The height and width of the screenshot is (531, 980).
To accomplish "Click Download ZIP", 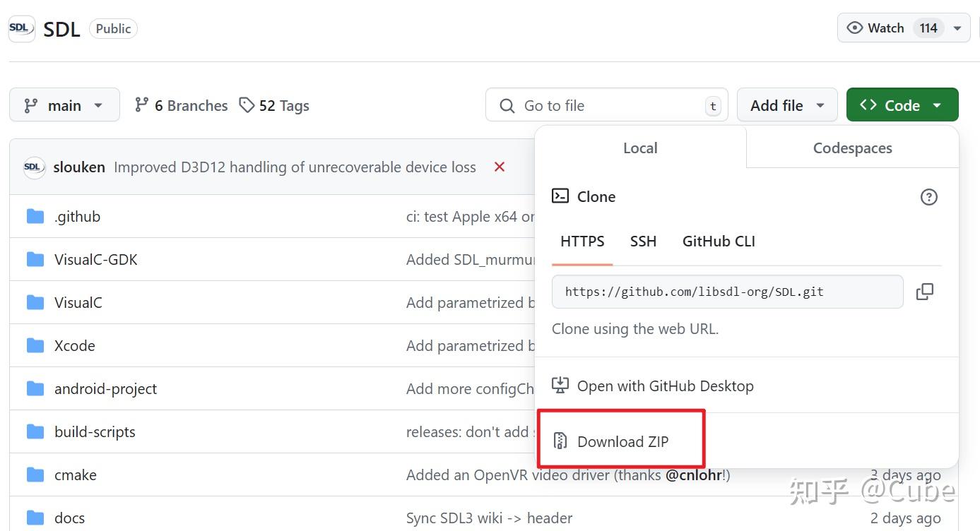I will click(x=622, y=442).
